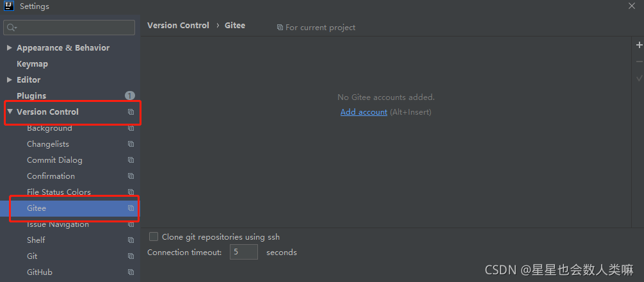Select Plugins in the settings list
Image resolution: width=644 pixels, height=282 pixels.
coord(31,95)
